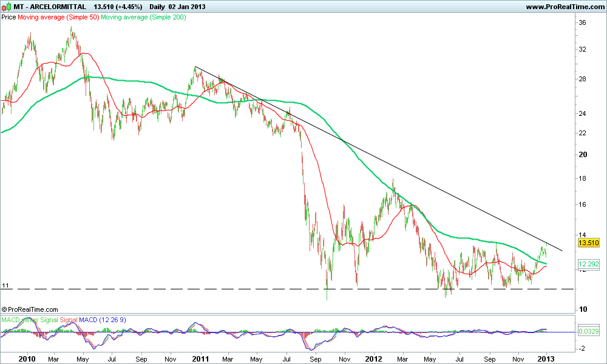Click the yellow 13.510 current price tag
Image resolution: width=607 pixels, height=364 pixels.
pyautogui.click(x=588, y=243)
